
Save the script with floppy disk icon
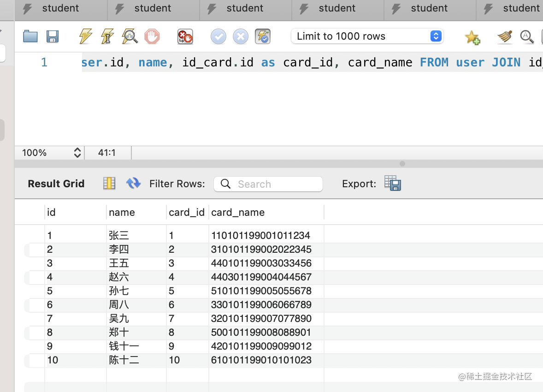coord(53,36)
